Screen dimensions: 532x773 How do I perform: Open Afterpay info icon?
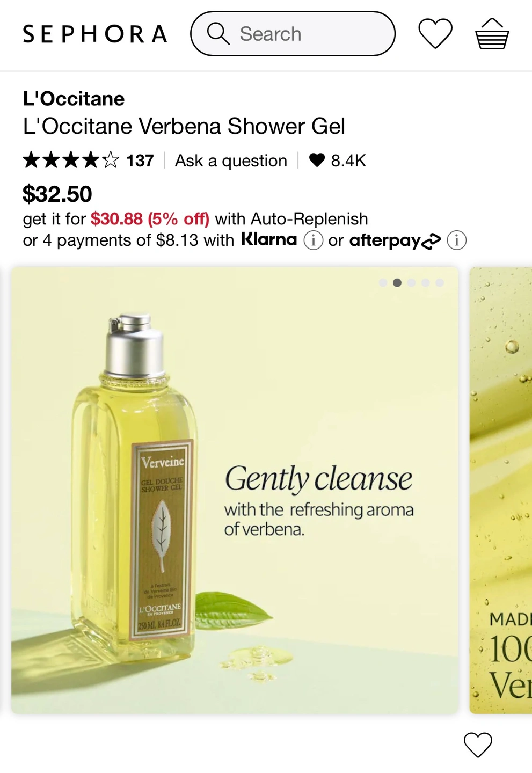point(457,240)
